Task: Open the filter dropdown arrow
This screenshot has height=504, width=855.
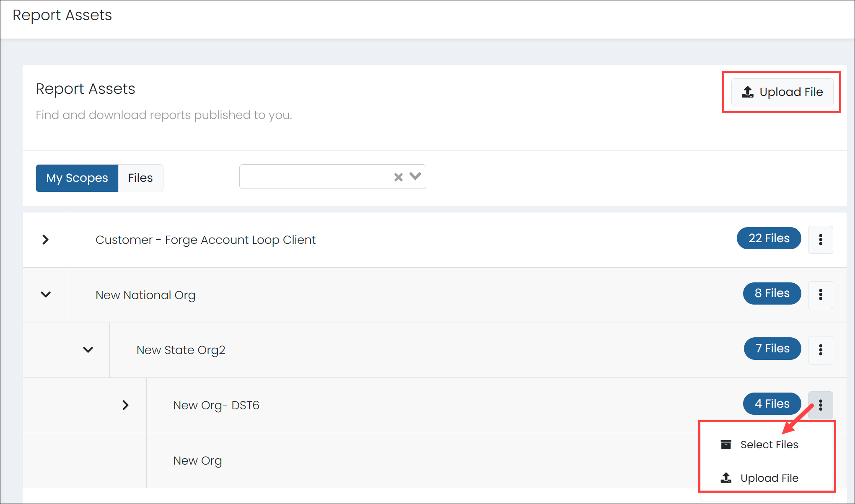Action: tap(415, 176)
